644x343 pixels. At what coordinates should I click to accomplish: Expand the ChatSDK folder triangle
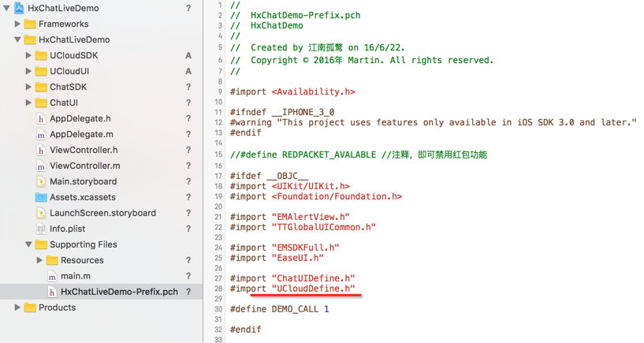(x=28, y=87)
